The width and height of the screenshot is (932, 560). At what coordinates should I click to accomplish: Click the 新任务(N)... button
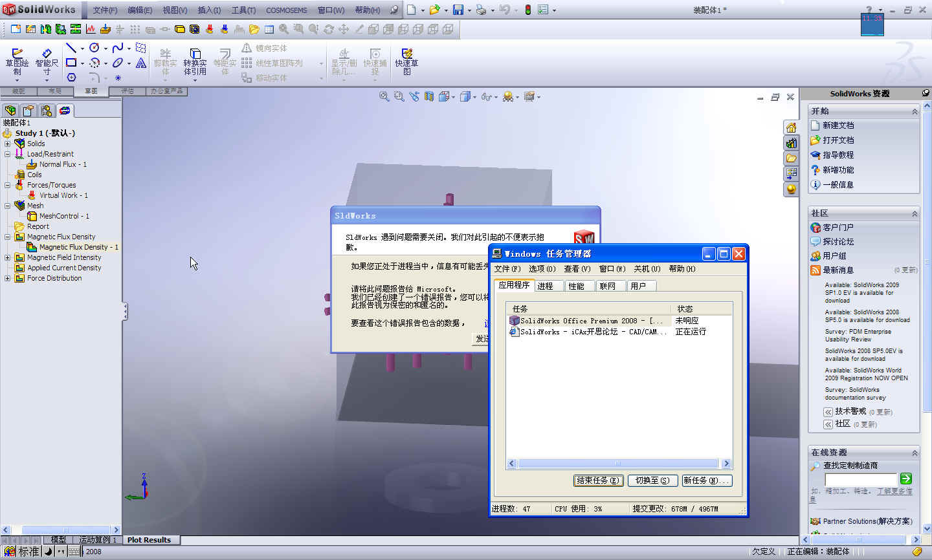[707, 480]
